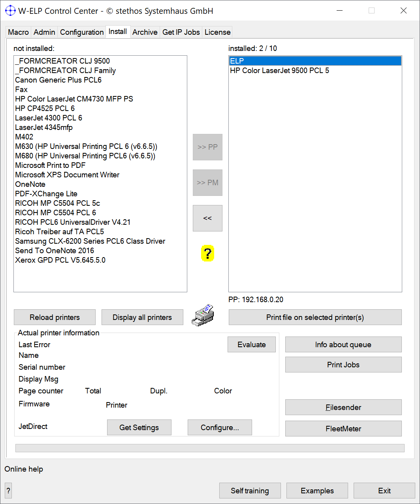Click the Online help text
The height and width of the screenshot is (504, 420).
[x=24, y=469]
